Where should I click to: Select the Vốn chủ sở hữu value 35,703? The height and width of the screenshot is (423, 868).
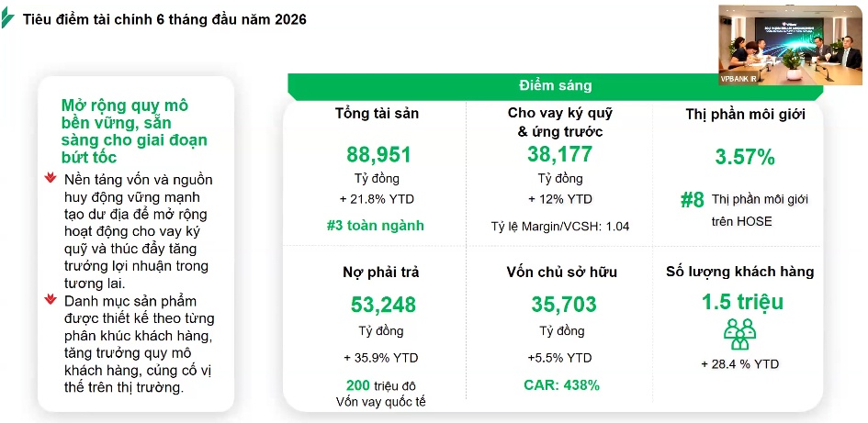[564, 305]
